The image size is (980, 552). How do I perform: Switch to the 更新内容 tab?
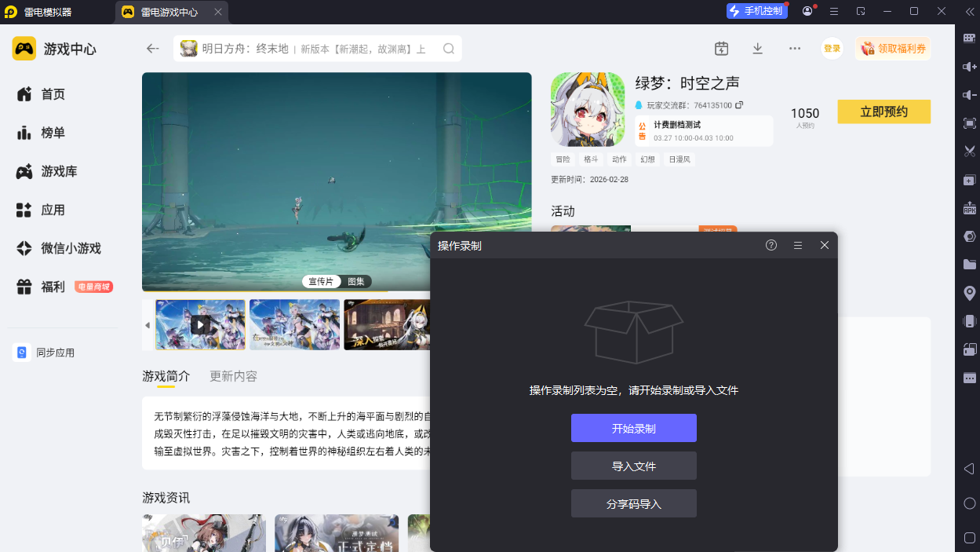pos(232,376)
